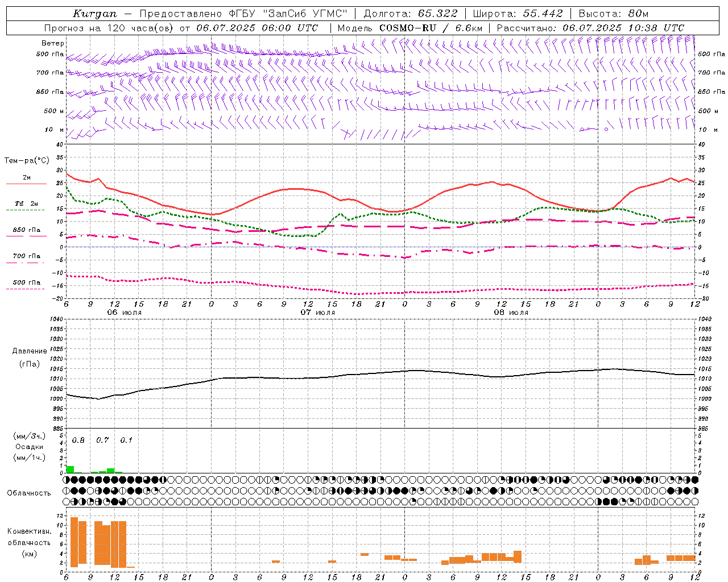Click the "0.8" three-hour precipitation value
This screenshot has width=728, height=582.
(78, 440)
